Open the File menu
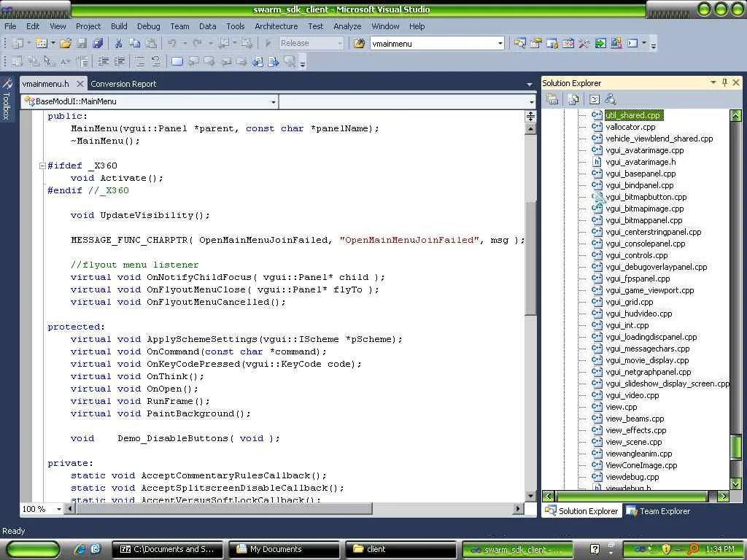This screenshot has height=560, width=747. (x=10, y=26)
